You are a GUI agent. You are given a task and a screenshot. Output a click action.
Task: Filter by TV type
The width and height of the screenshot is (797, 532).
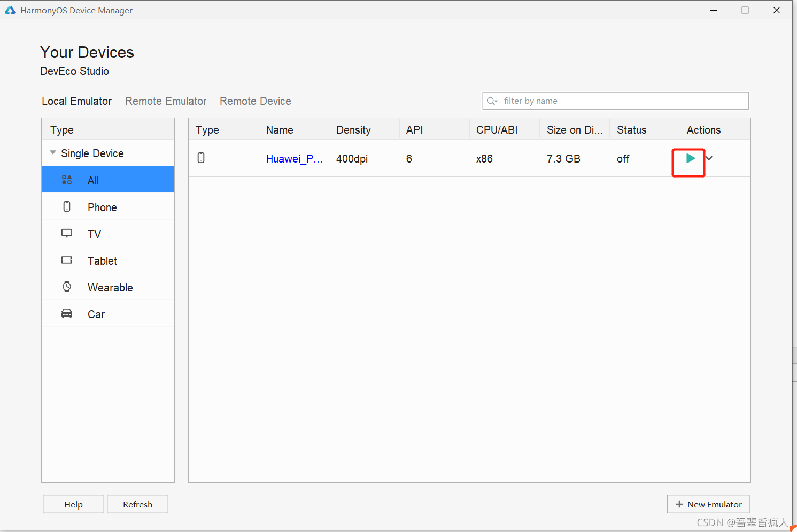pos(108,233)
